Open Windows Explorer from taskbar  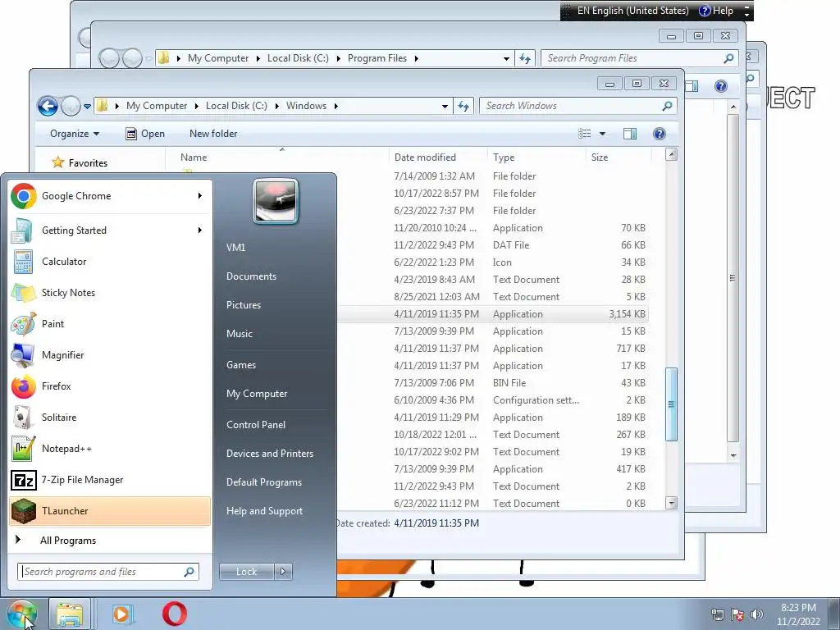pyautogui.click(x=71, y=614)
